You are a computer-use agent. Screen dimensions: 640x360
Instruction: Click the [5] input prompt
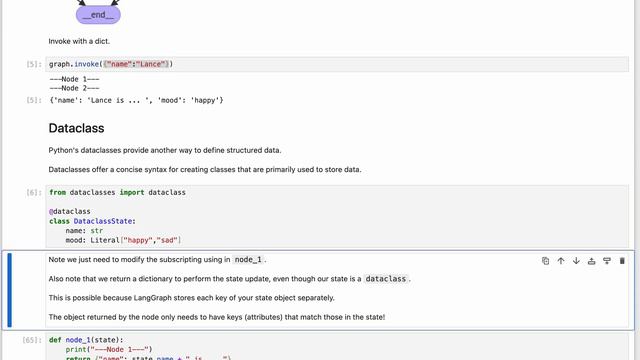(34, 64)
